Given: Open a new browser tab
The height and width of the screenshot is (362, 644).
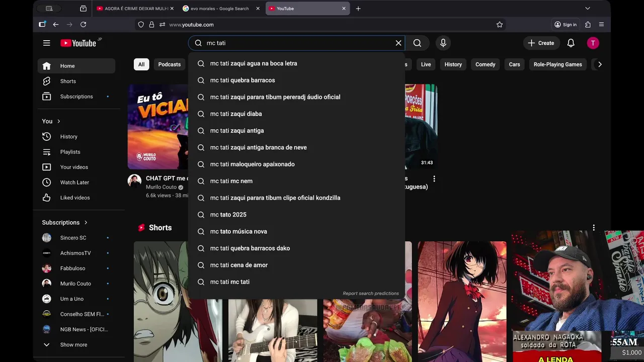Looking at the screenshot, I should (x=358, y=9).
